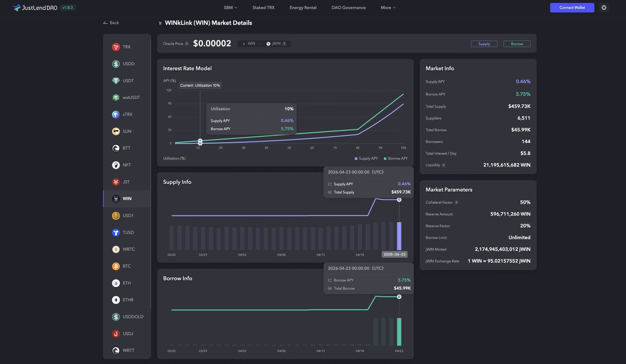Select the ETH token icon
This screenshot has height=364, width=626.
point(116,283)
